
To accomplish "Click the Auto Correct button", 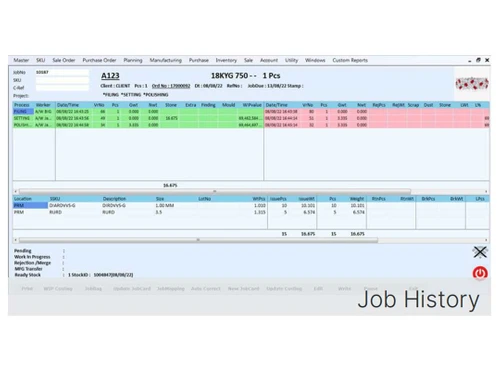I will point(206,289).
